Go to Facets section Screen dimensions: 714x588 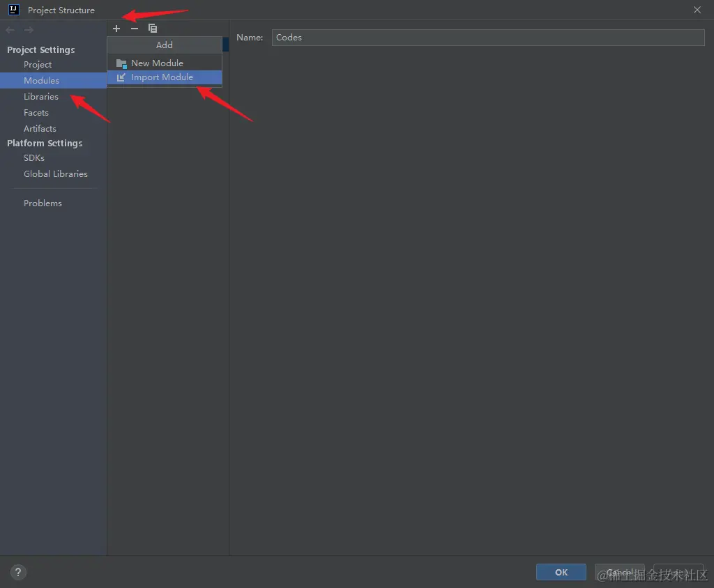click(x=36, y=112)
